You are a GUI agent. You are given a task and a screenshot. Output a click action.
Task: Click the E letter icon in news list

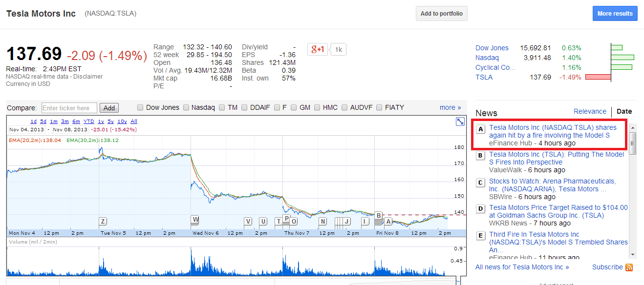tap(481, 236)
